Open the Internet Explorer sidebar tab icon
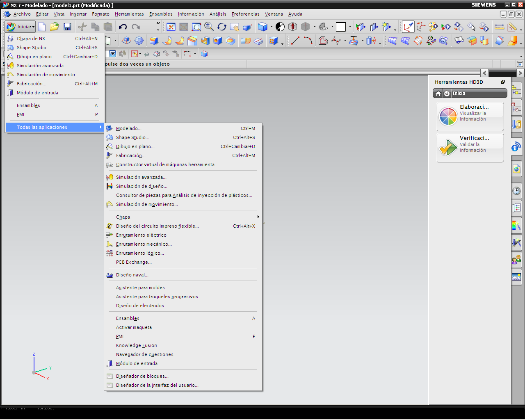The height and width of the screenshot is (420, 525). tap(516, 169)
